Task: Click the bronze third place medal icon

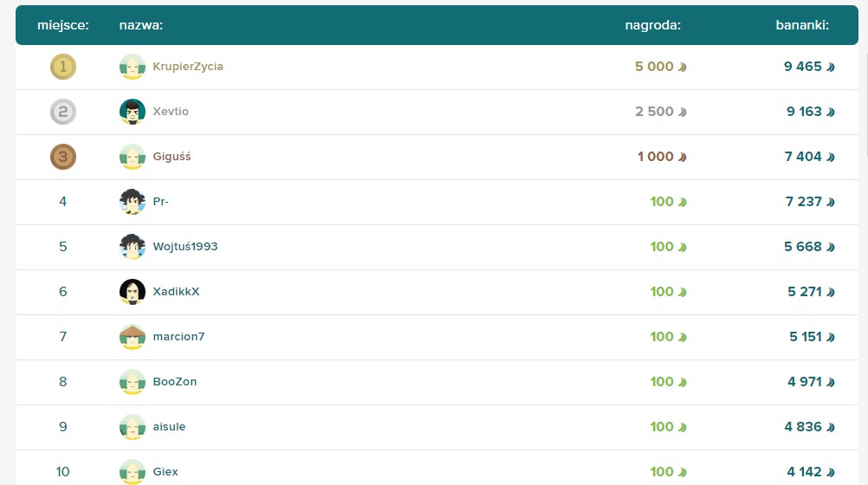Action: pyautogui.click(x=63, y=157)
